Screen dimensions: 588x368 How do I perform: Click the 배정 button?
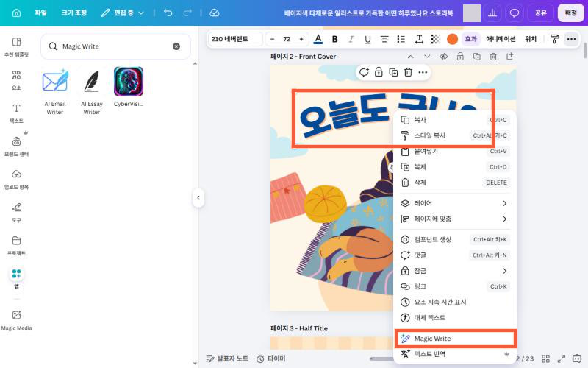(x=571, y=13)
